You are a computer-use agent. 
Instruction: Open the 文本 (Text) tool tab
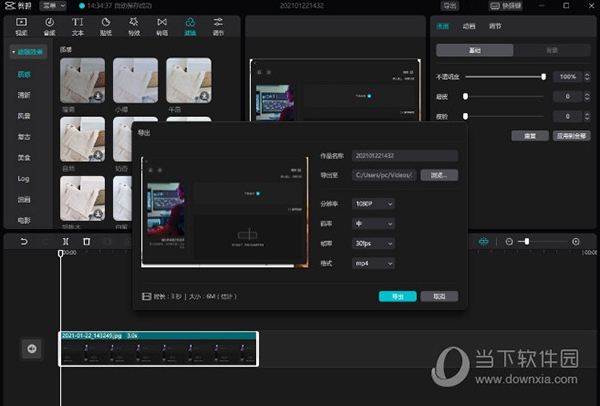(78, 26)
